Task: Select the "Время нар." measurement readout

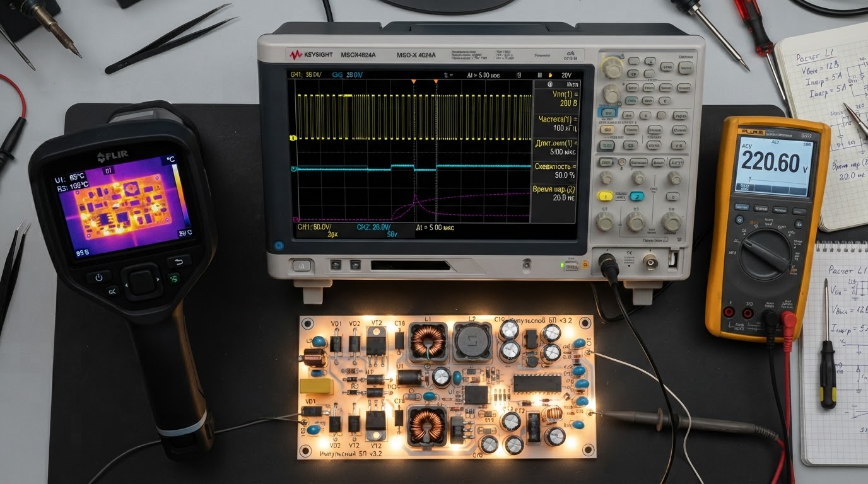Action: (555, 193)
